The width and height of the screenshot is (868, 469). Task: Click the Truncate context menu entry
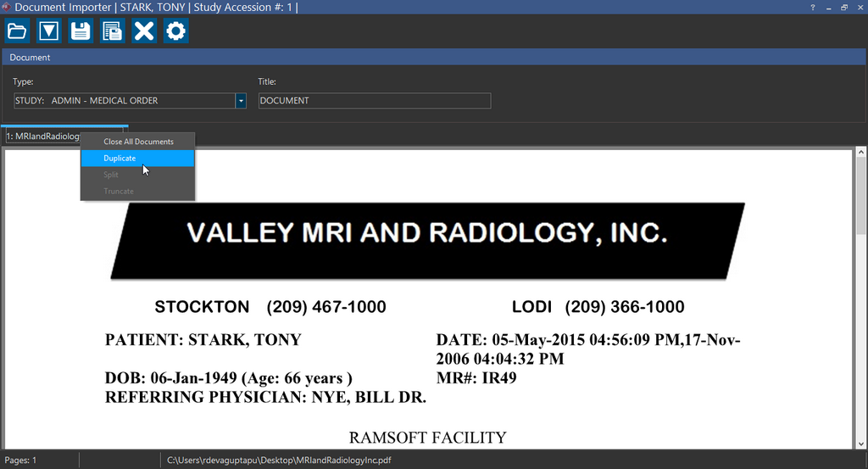tap(119, 191)
